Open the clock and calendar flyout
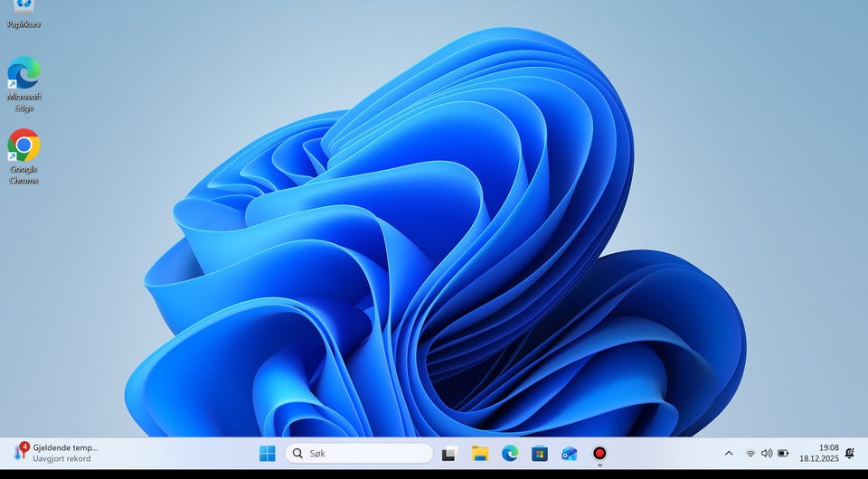Viewport: 868px width, 479px height. (818, 453)
